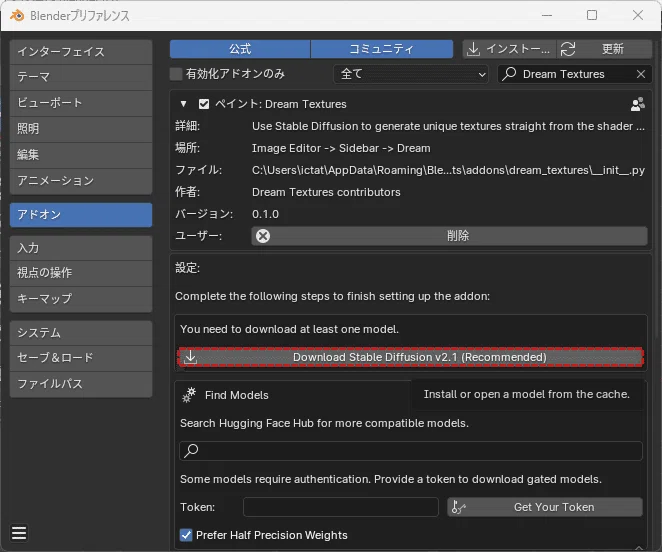Select the アドオン section
This screenshot has height=552, width=662.
coord(81,215)
